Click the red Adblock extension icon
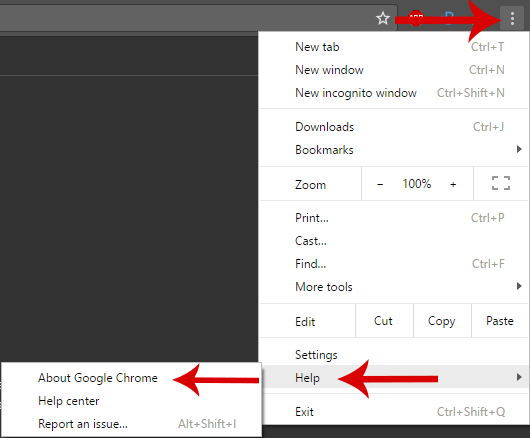The height and width of the screenshot is (438, 530). (x=416, y=18)
